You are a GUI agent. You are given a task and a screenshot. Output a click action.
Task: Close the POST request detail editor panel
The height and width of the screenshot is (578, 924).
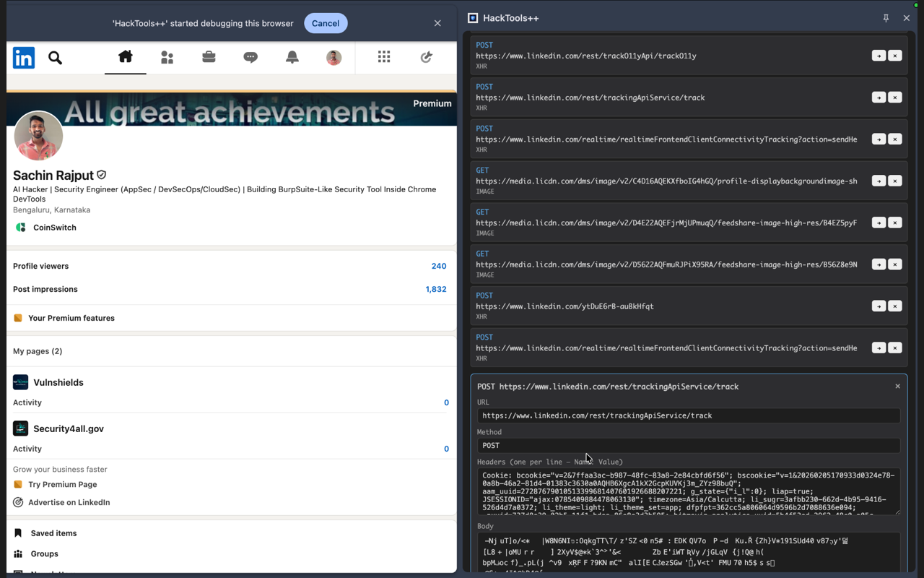897,387
